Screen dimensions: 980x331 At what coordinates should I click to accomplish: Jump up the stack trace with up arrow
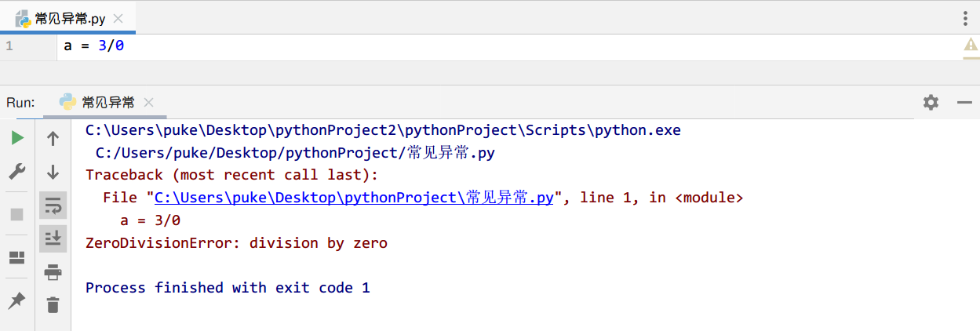[x=53, y=139]
